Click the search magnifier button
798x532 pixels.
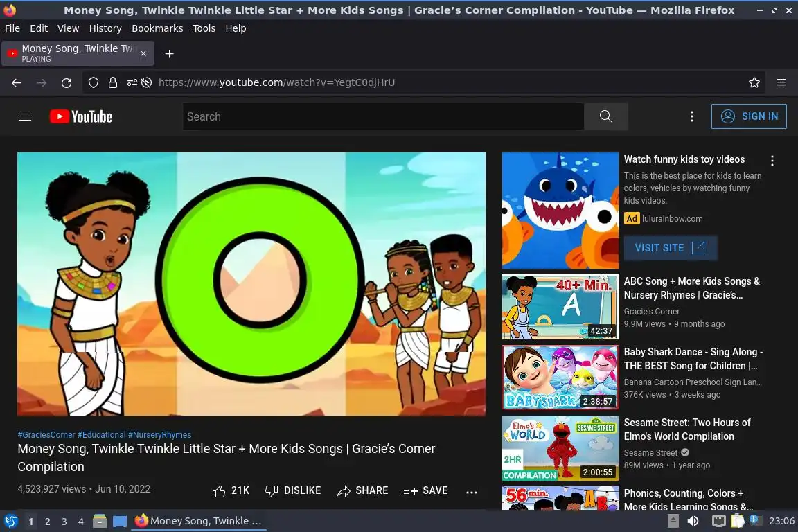coord(605,116)
